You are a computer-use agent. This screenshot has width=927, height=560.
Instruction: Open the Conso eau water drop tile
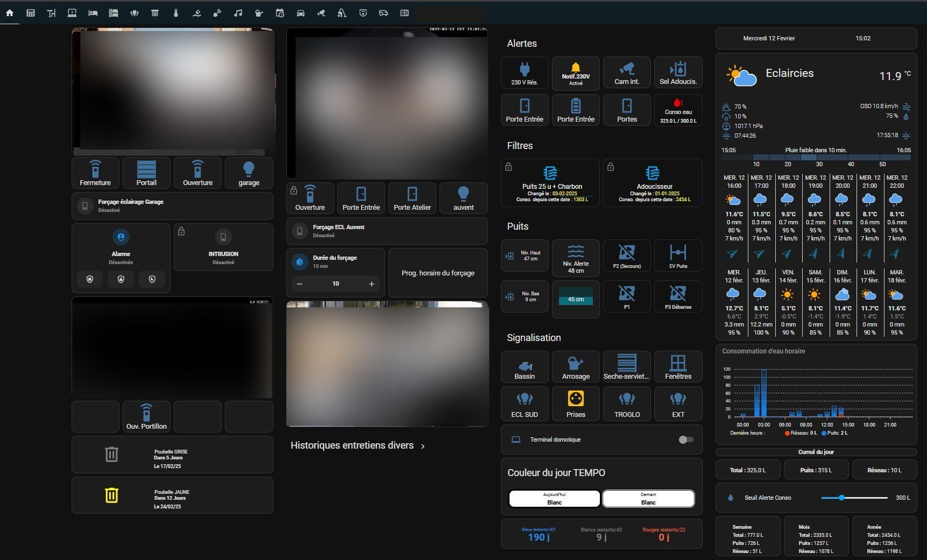(x=678, y=110)
